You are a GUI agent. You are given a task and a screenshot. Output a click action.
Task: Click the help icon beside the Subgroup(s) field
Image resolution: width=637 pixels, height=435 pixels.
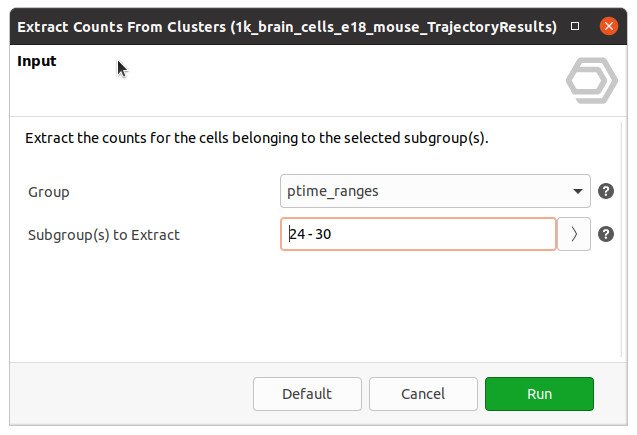pos(605,235)
